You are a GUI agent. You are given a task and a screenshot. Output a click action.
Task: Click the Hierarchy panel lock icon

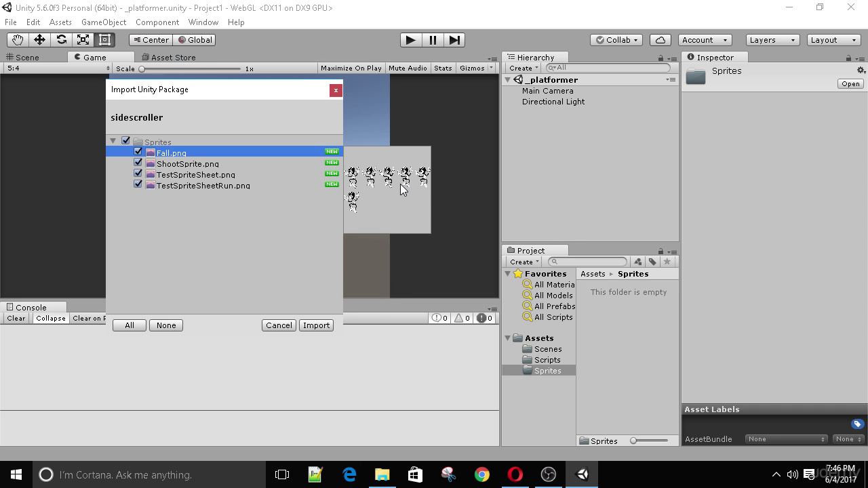pos(660,58)
